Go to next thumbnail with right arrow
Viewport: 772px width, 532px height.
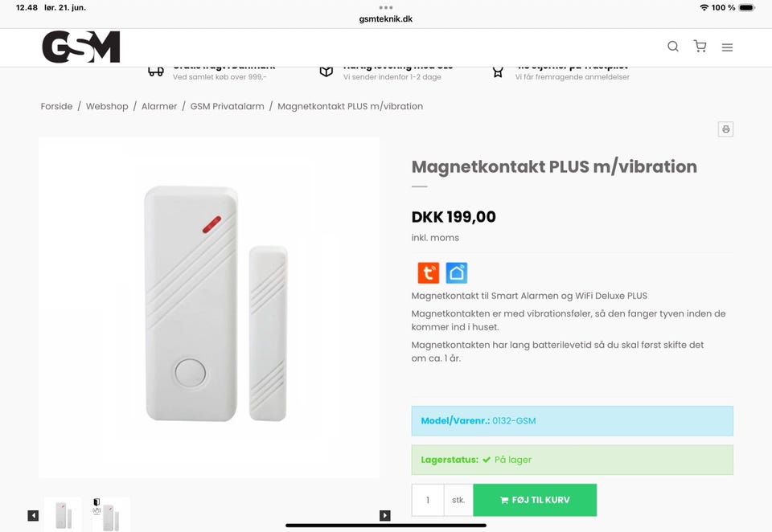385,515
